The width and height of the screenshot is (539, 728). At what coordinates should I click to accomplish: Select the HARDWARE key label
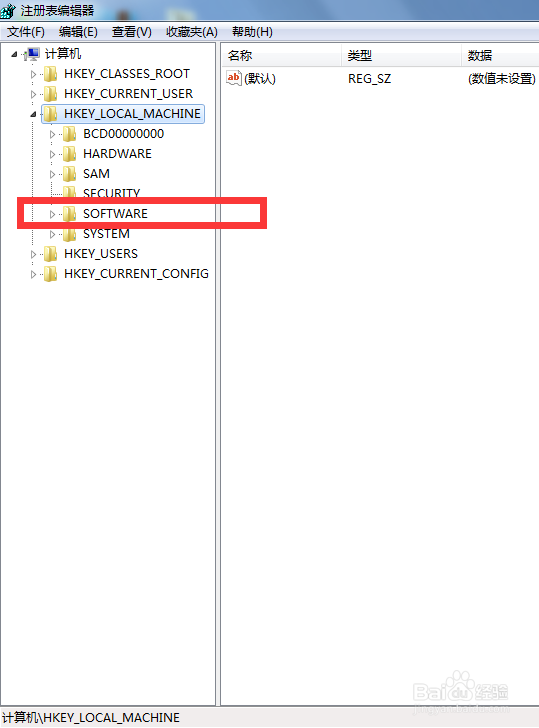coord(117,154)
